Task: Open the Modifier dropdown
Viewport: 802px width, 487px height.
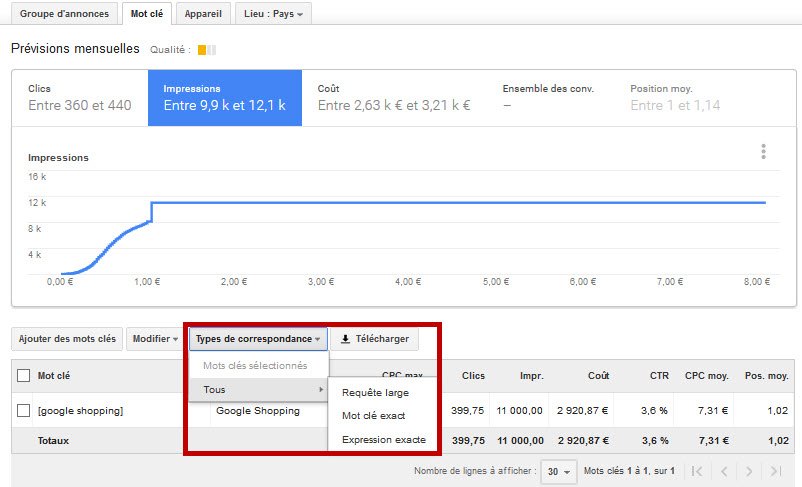Action: click(x=155, y=339)
